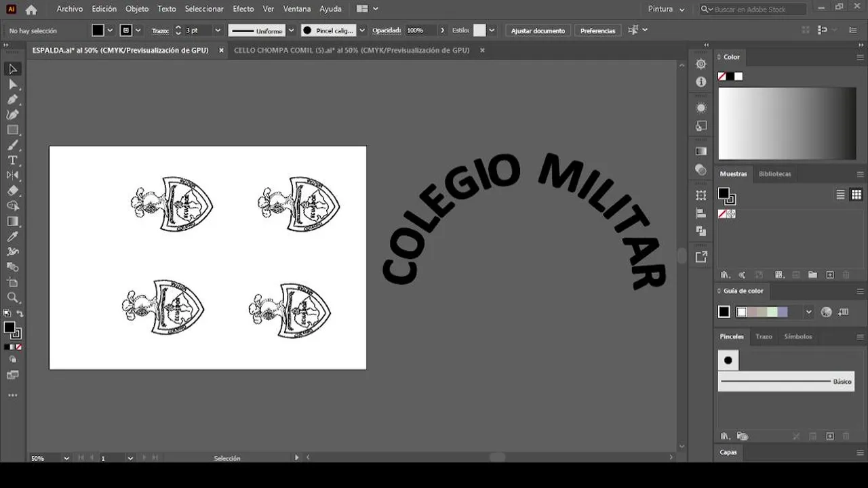The image size is (868, 488).
Task: Select the Drawing Modes toggle
Action: click(x=12, y=359)
